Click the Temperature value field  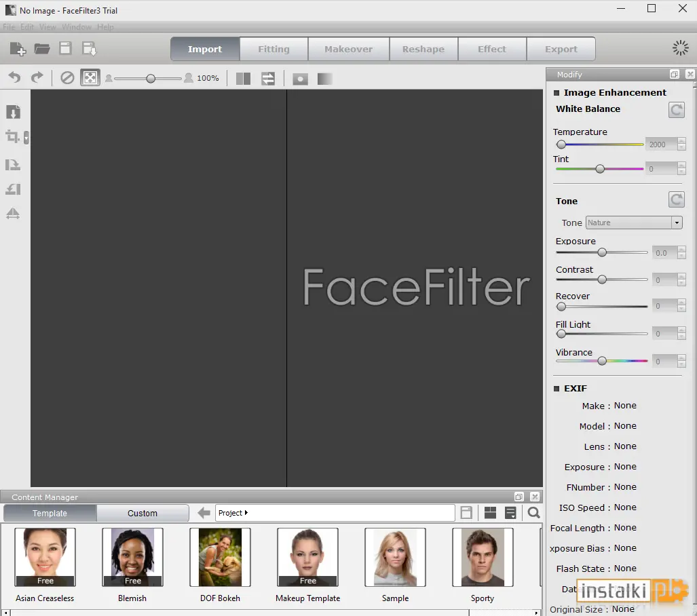click(661, 145)
